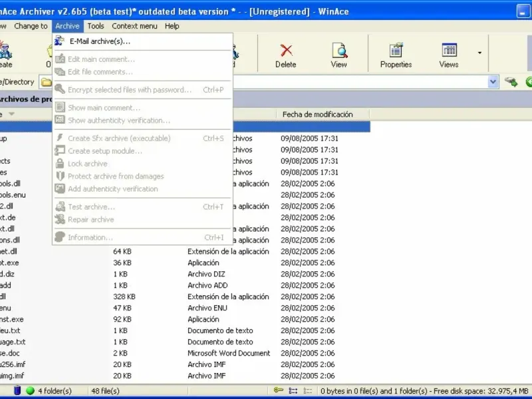Click the E-Mail archive menu icon
Screen dimensions: 532x399
pyautogui.click(x=60, y=41)
